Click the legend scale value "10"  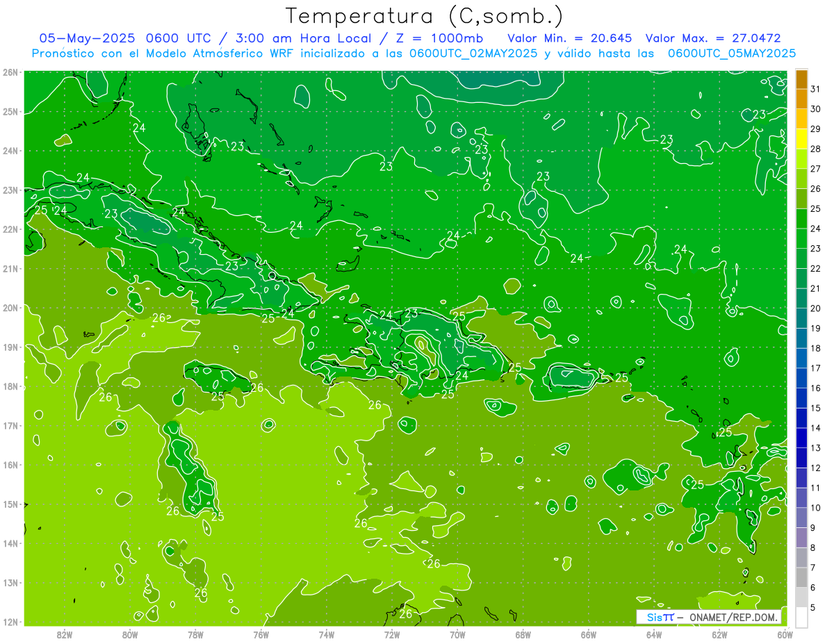(816, 508)
